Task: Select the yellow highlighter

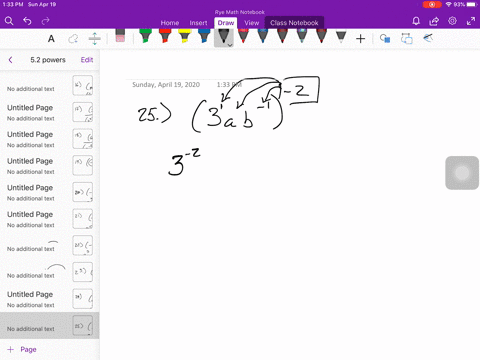Action: tap(184, 36)
